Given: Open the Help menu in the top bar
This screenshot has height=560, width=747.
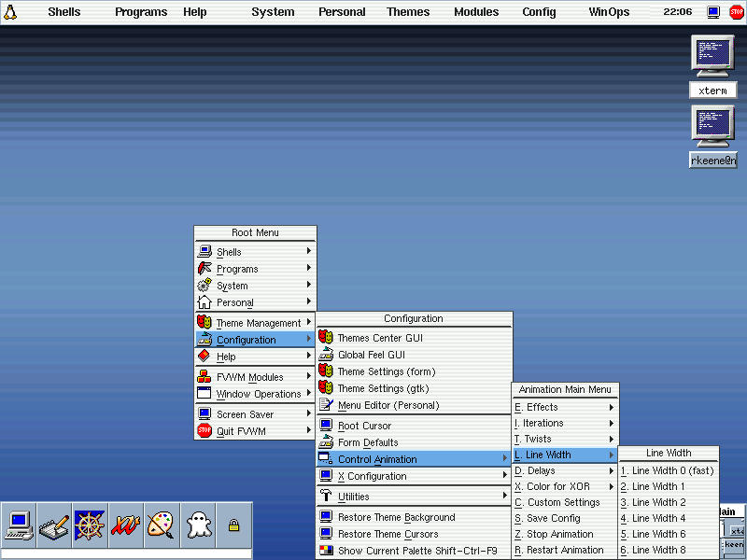Looking at the screenshot, I should click(x=195, y=12).
